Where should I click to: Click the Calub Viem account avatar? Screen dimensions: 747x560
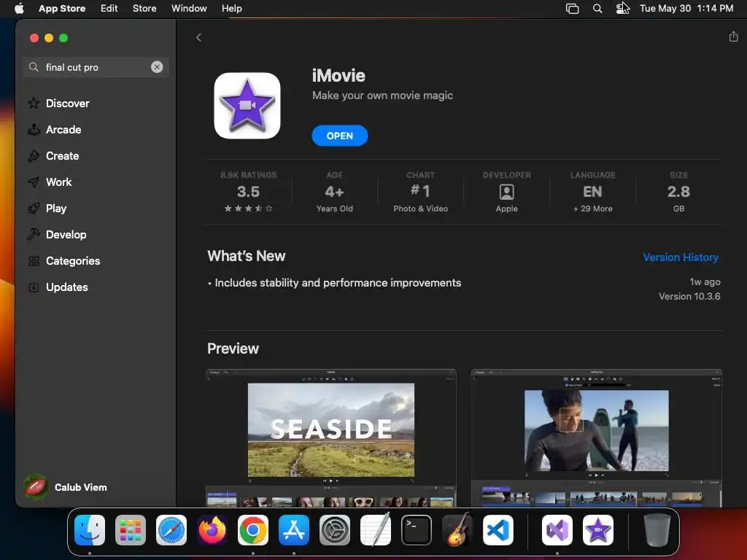36,486
